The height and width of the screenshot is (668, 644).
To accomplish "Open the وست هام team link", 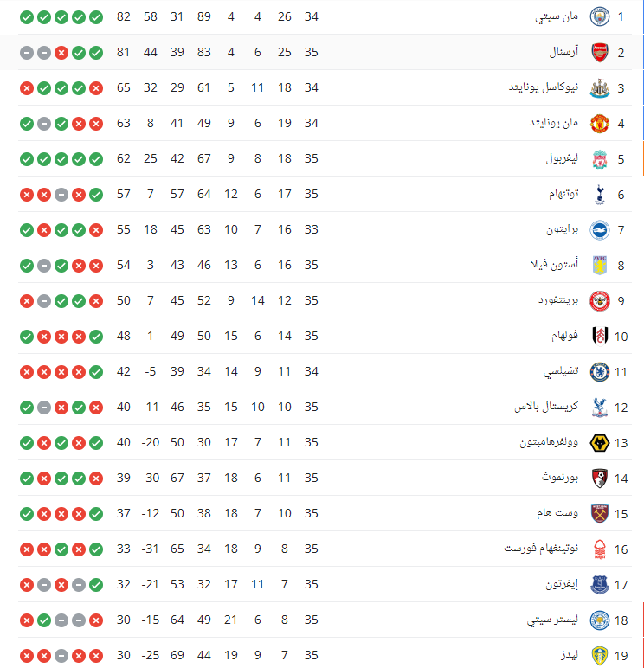I will 557,513.
